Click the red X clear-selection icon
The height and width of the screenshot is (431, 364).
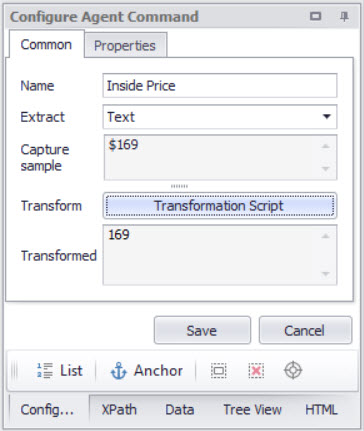[x=256, y=371]
